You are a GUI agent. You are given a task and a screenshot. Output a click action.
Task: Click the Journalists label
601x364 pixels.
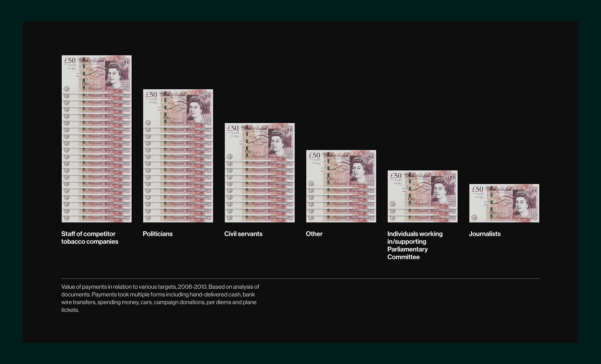click(485, 234)
